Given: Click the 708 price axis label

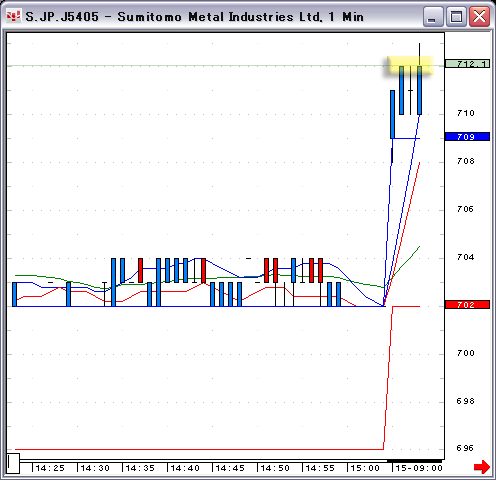Looking at the screenshot, I should click(466, 161).
